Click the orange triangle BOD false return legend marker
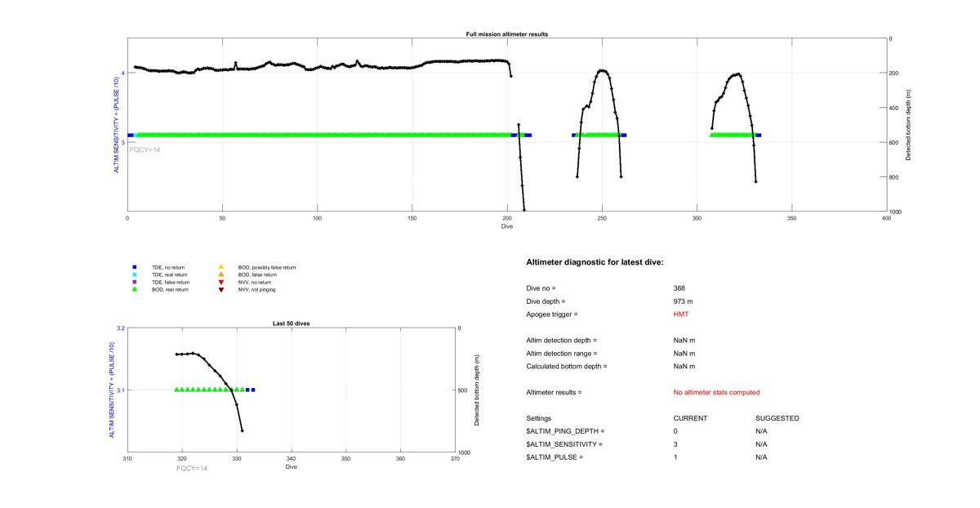The image size is (980, 508). [220, 274]
